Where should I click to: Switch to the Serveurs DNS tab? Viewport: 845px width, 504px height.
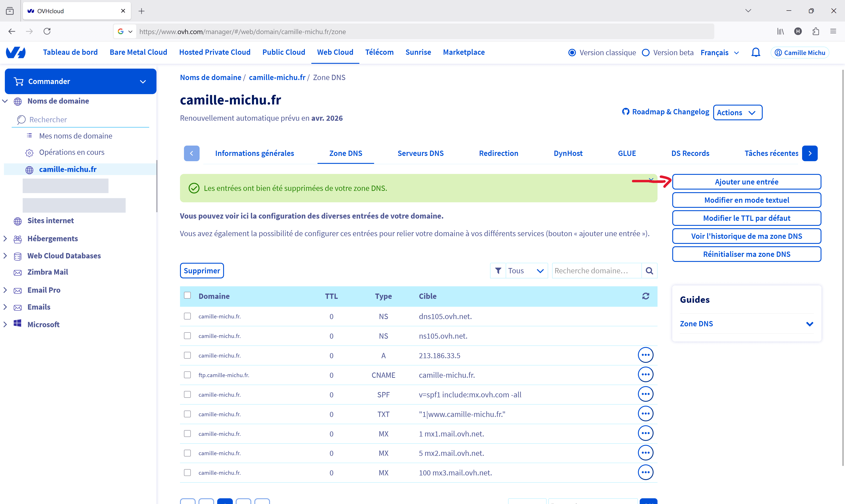(x=420, y=153)
